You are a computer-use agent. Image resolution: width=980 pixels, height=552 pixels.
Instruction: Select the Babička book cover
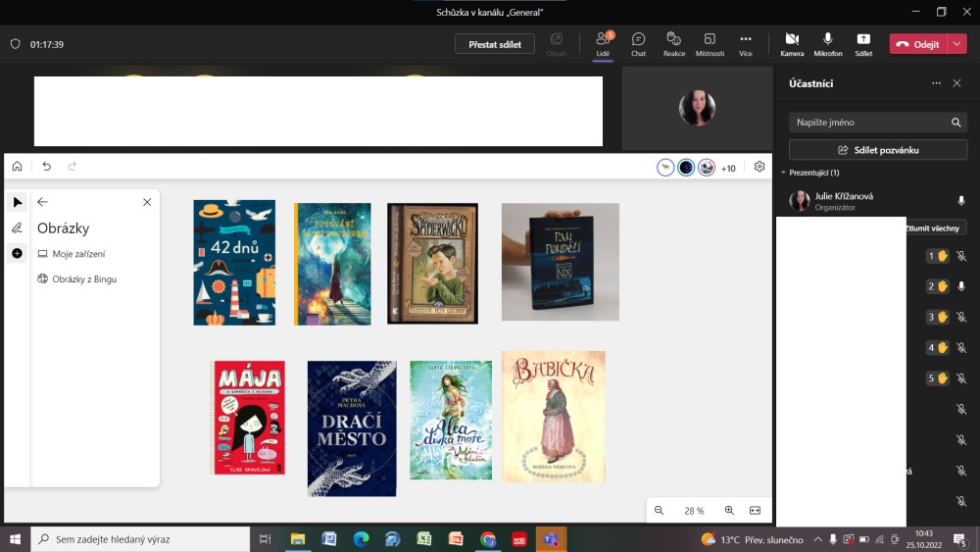pos(554,417)
